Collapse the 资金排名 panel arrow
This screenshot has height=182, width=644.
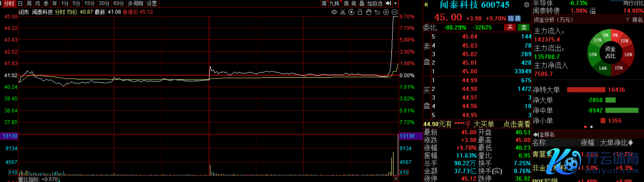(x=536, y=135)
